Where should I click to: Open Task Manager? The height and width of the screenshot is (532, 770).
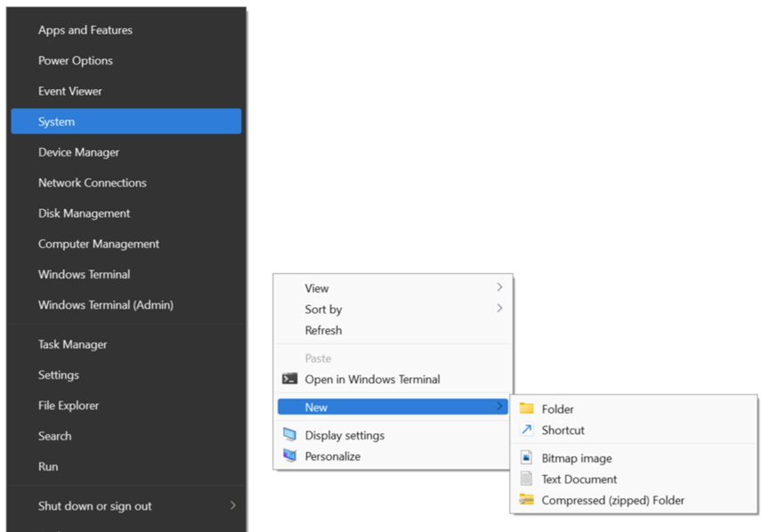click(x=126, y=344)
